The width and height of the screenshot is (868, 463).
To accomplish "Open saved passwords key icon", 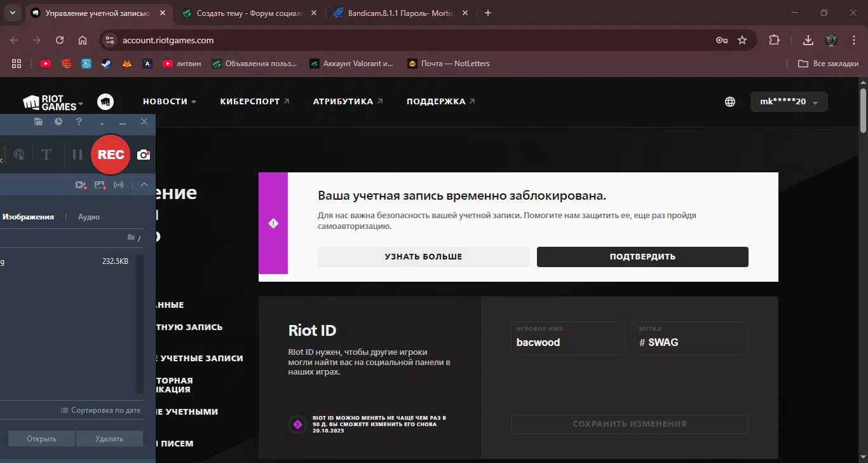I will coord(721,40).
